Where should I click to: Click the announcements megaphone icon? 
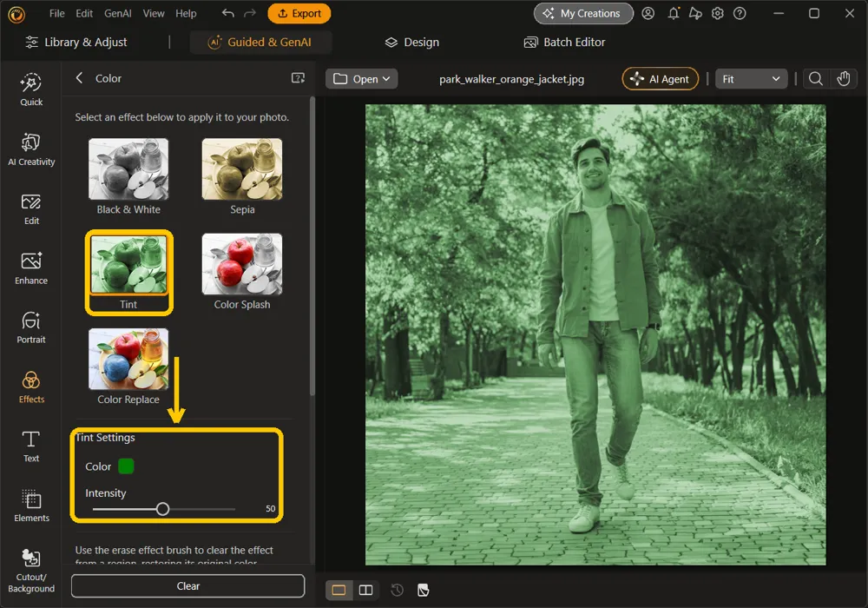coord(695,13)
